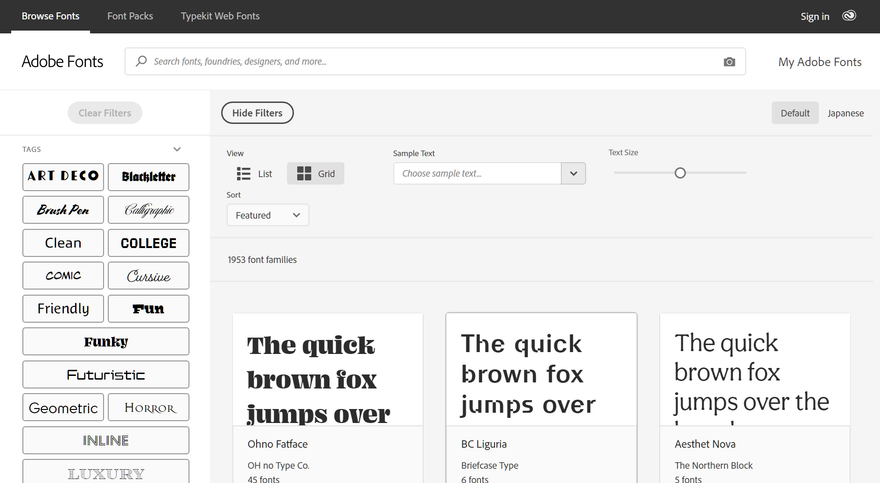This screenshot has height=483, width=880.
Task: Click the camera visual search icon
Action: pos(729,62)
